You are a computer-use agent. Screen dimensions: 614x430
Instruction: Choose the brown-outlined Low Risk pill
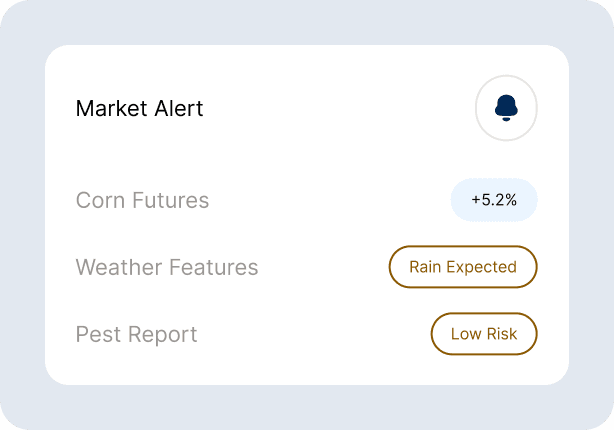pyautogui.click(x=484, y=334)
